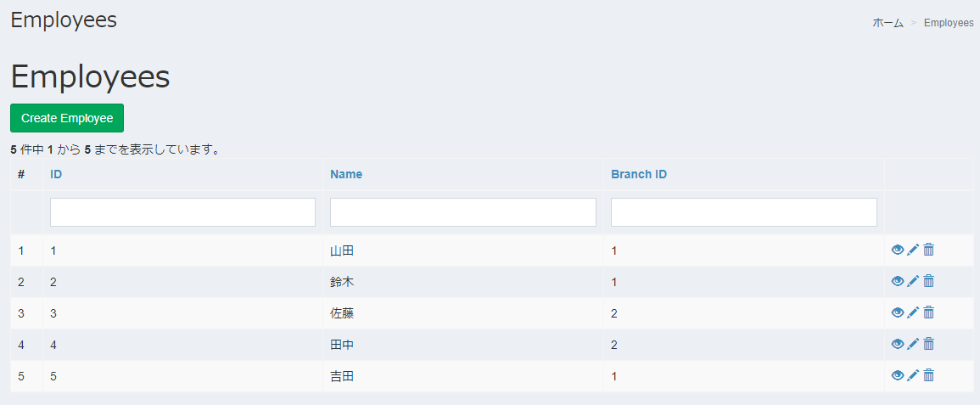Click into the Name filter text box

click(463, 212)
